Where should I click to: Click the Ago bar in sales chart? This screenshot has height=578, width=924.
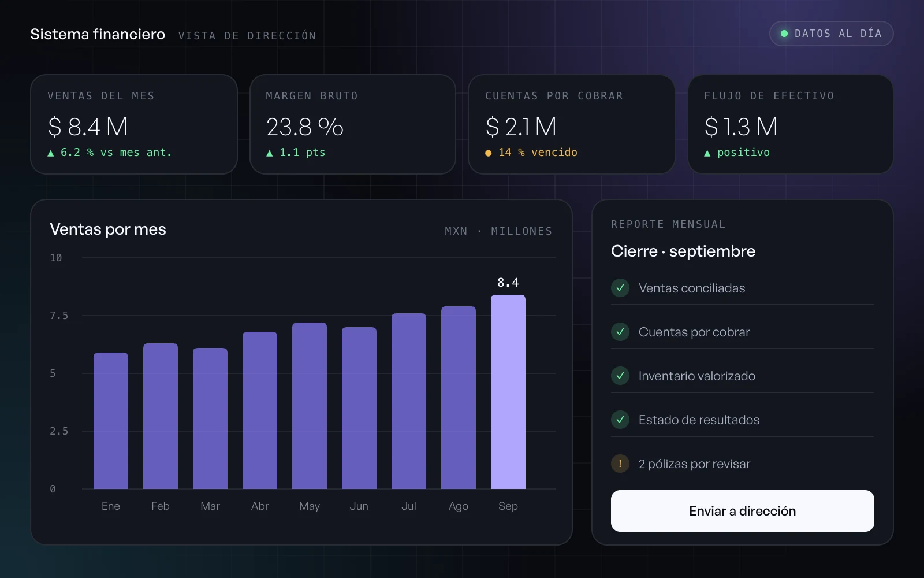[459, 398]
